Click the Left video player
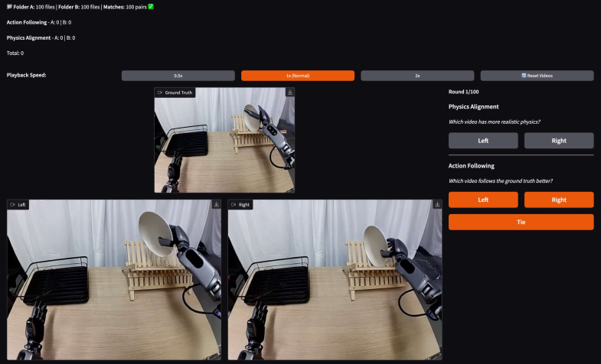 tap(115, 283)
